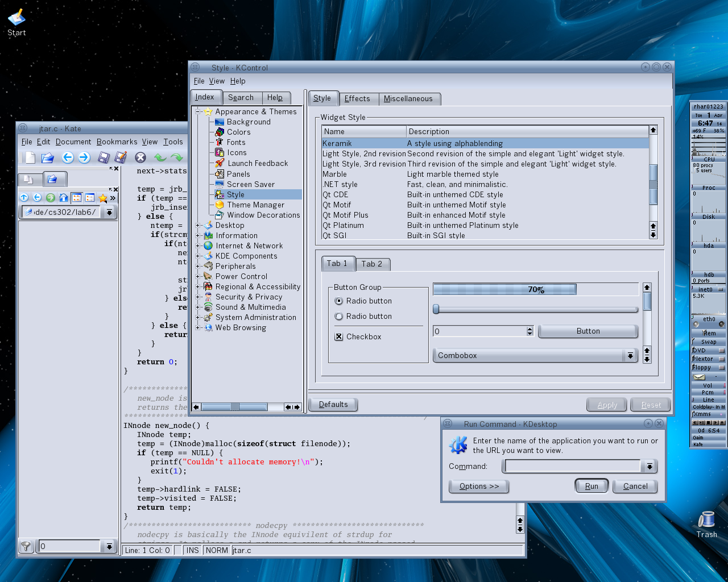Open the Bookmarks menu in Kate

click(117, 142)
